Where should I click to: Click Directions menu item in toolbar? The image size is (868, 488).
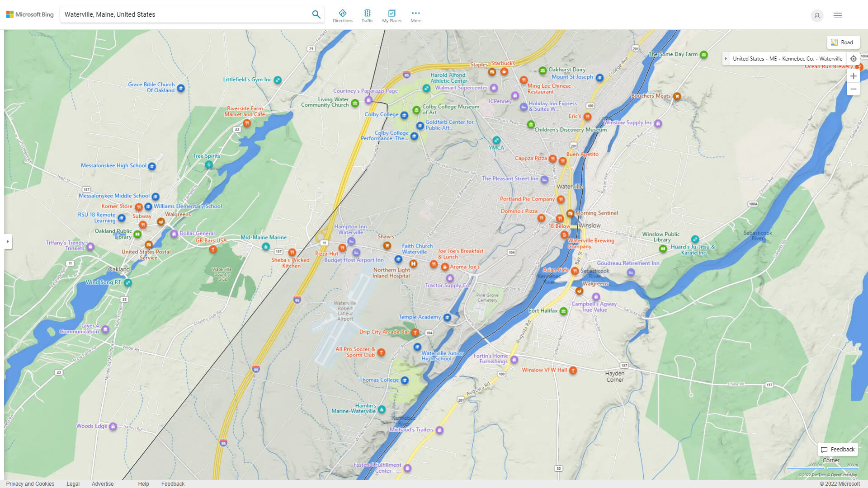(342, 15)
